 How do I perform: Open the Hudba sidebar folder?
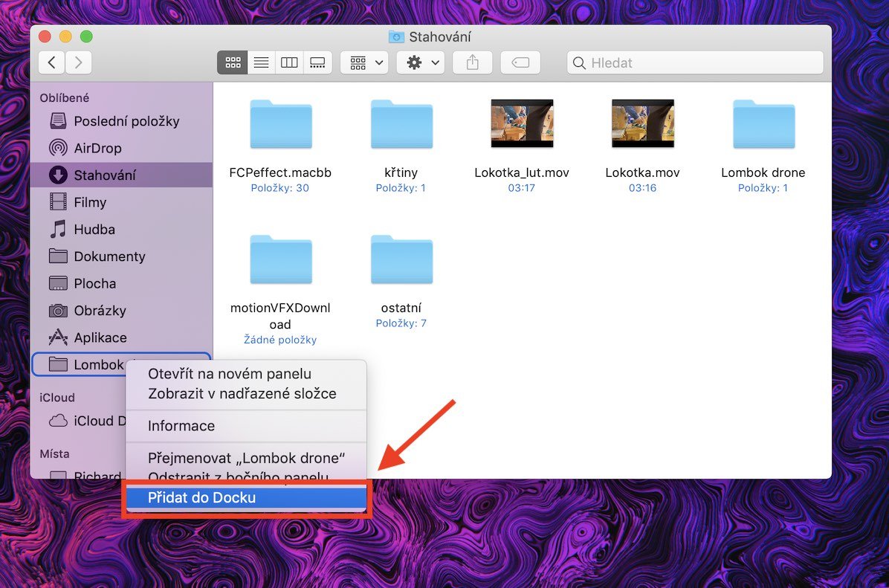94,229
